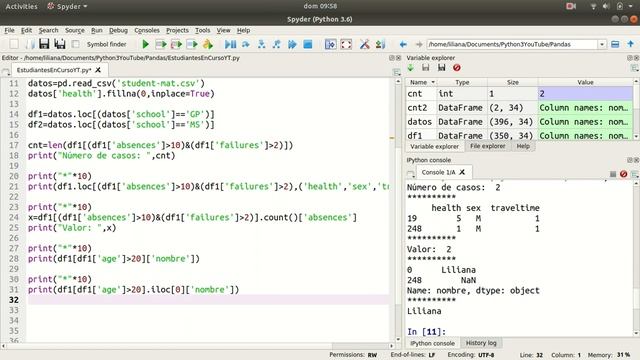Open the clock dom 09:58

[x=320, y=6]
